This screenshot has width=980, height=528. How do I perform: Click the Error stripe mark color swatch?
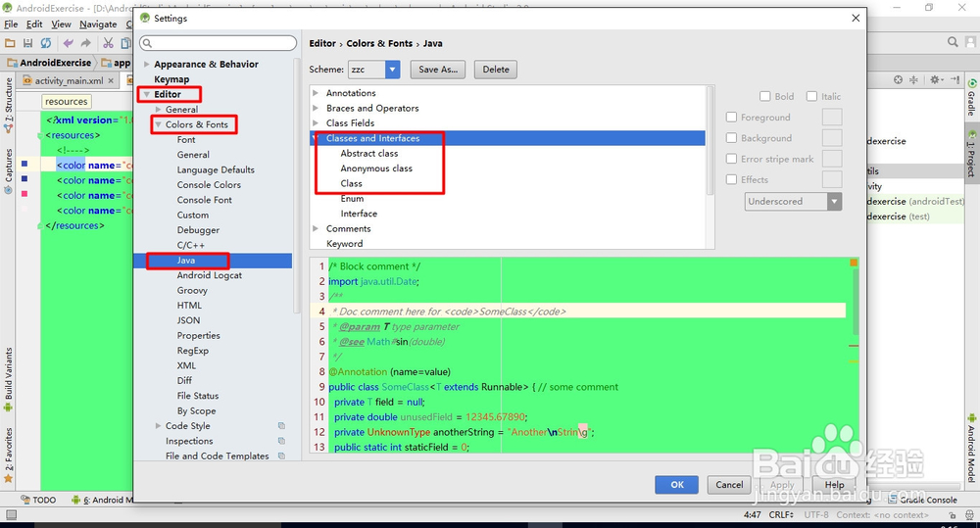coord(832,159)
